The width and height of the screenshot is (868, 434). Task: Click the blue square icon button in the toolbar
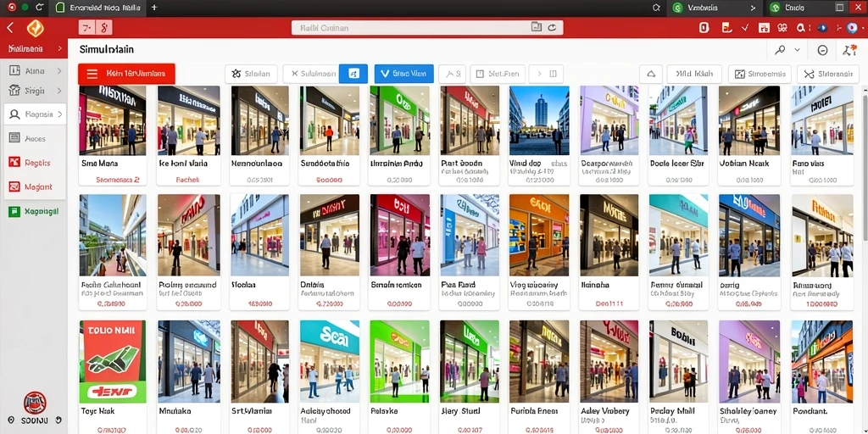point(353,74)
